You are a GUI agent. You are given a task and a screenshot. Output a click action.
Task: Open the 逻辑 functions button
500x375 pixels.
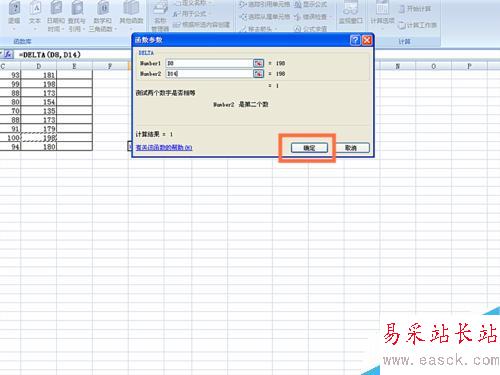click(14, 15)
